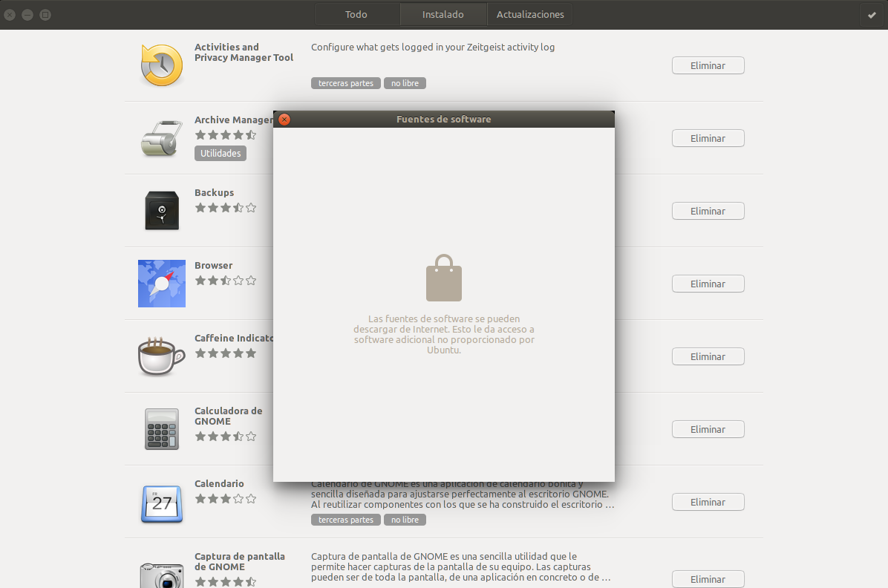Click the Captura de pantalla camera icon
This screenshot has height=588, width=888.
161,575
